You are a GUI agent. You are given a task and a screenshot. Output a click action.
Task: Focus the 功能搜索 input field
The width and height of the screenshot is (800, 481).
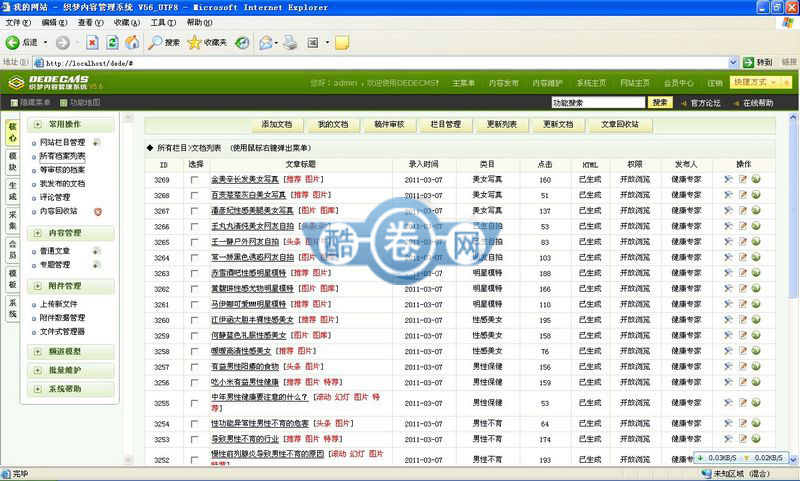point(598,103)
